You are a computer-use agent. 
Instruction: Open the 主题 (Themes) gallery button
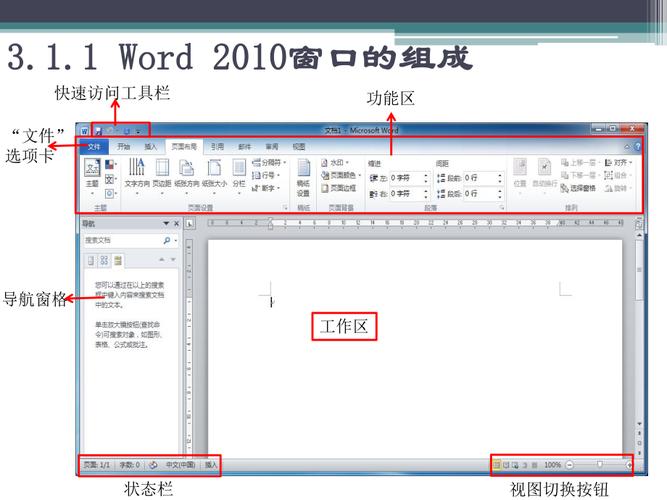pos(92,177)
